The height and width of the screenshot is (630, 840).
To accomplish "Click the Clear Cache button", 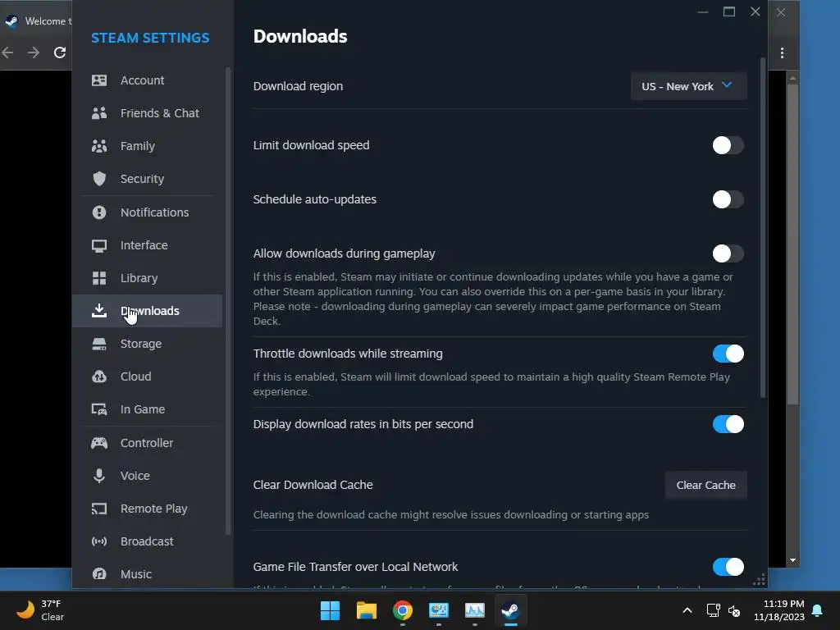I will (x=705, y=485).
